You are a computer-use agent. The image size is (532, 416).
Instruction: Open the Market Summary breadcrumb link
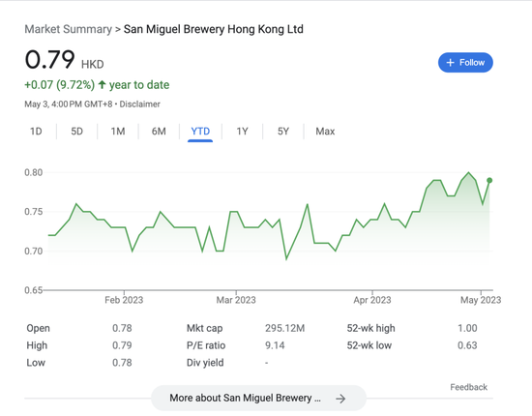(69, 29)
